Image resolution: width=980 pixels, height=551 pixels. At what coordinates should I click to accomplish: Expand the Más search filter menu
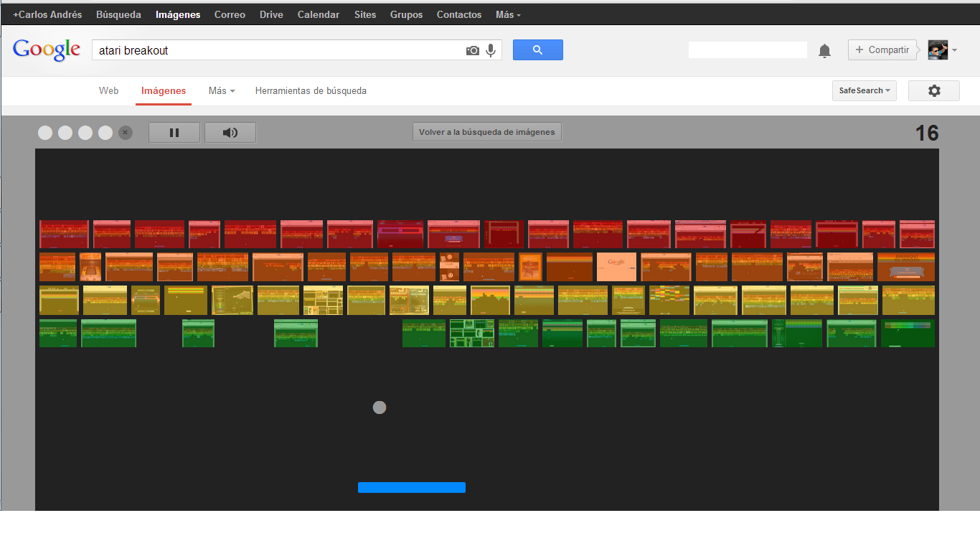click(221, 91)
